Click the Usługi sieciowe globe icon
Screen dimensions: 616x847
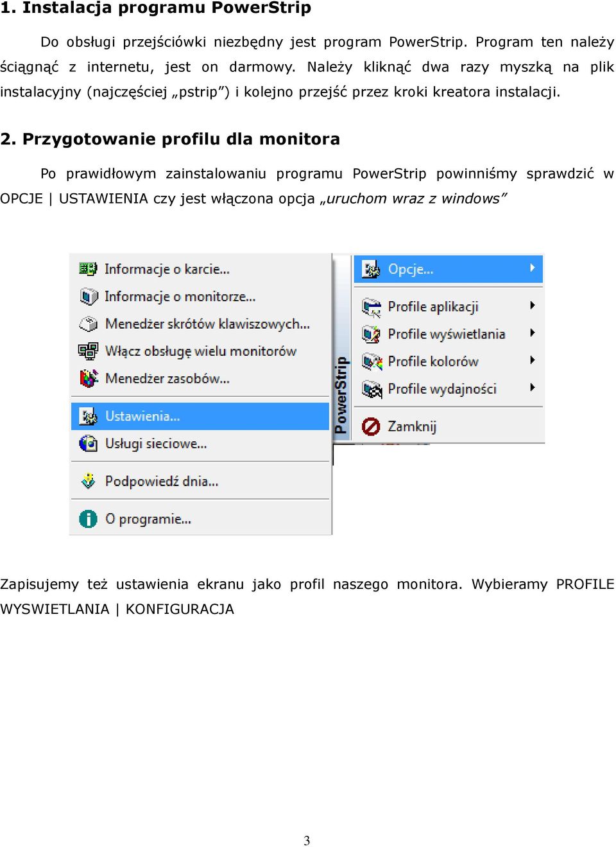[x=88, y=444]
